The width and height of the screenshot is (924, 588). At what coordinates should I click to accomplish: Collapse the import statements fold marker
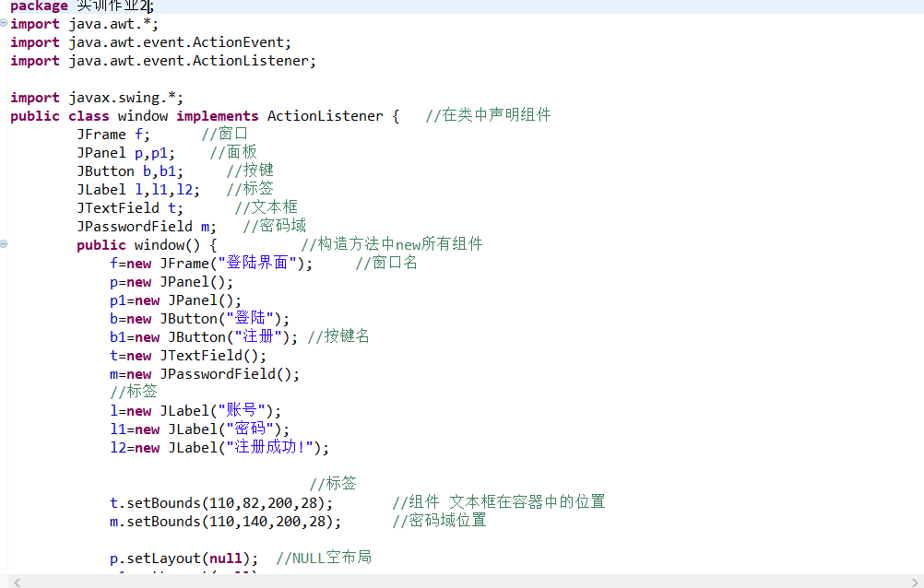(4, 24)
